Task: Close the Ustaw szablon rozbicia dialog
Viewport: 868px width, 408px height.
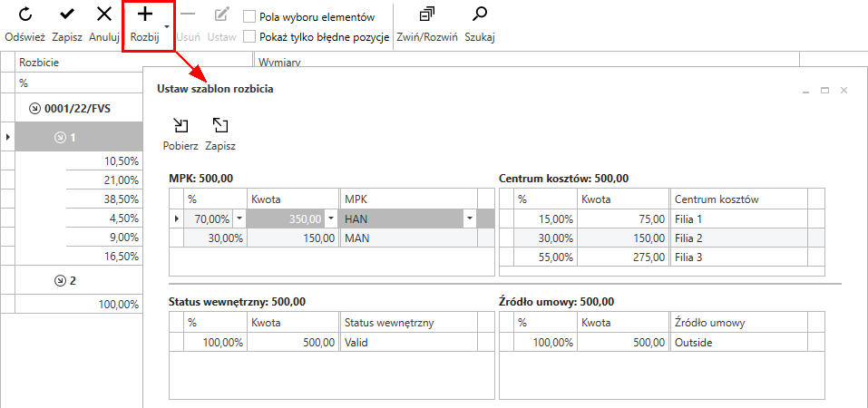Action: click(844, 91)
